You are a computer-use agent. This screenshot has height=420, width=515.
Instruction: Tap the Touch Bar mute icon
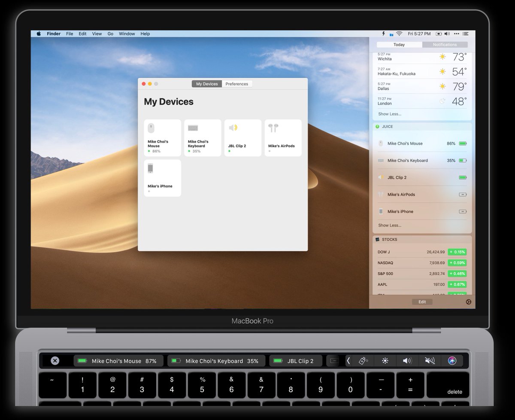(x=430, y=361)
